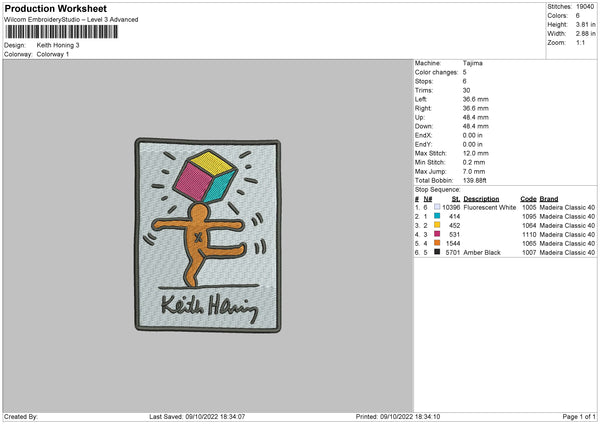Click the thread code 1064
The height and width of the screenshot is (424, 600).
coord(529,225)
